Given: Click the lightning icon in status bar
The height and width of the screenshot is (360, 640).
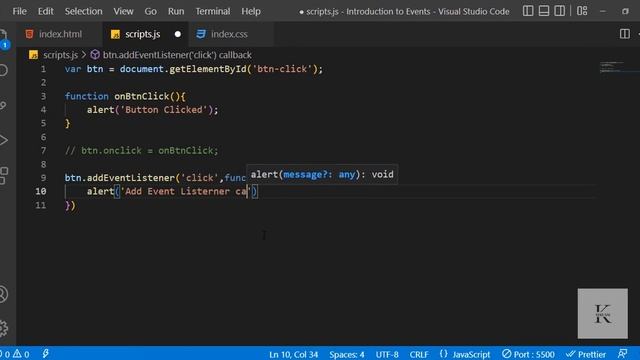Looking at the screenshot, I should tap(46, 354).
